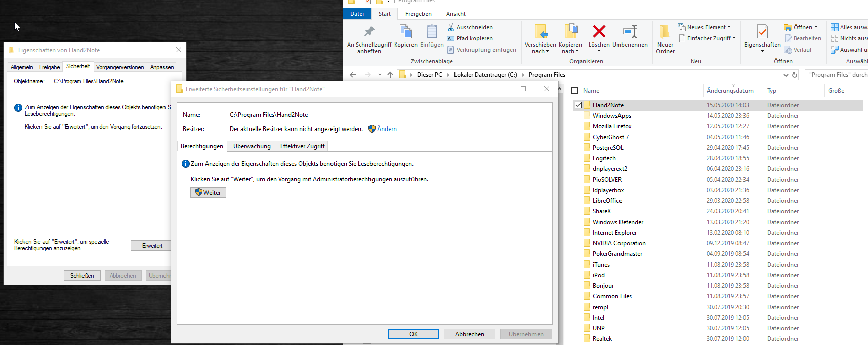Sort files by the Größe column header
Viewport: 868px width, 345px height.
(x=836, y=91)
